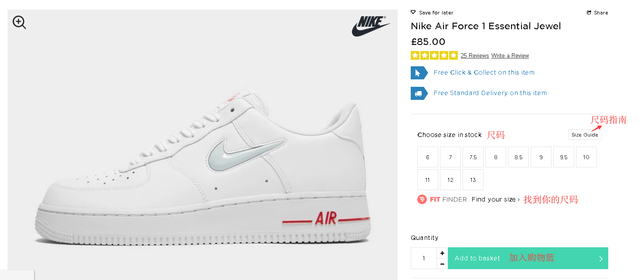Click the delivery truck icon

[418, 93]
